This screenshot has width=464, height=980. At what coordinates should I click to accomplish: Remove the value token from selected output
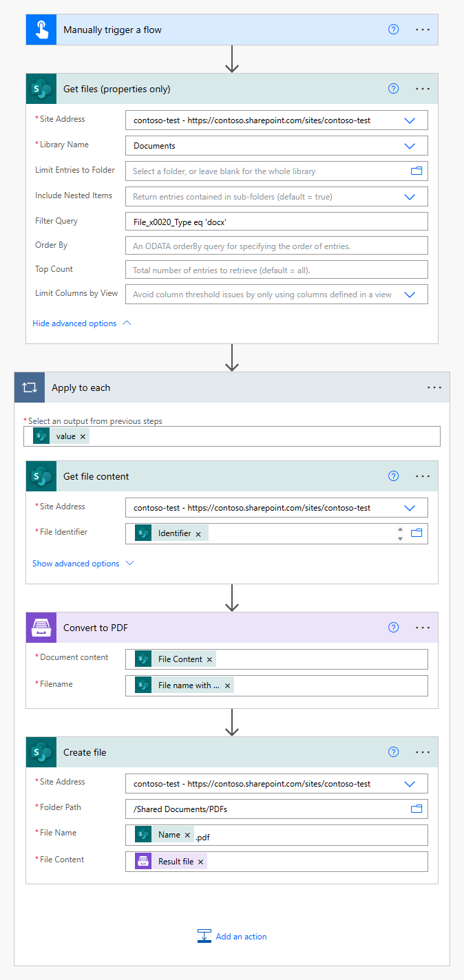(x=83, y=437)
